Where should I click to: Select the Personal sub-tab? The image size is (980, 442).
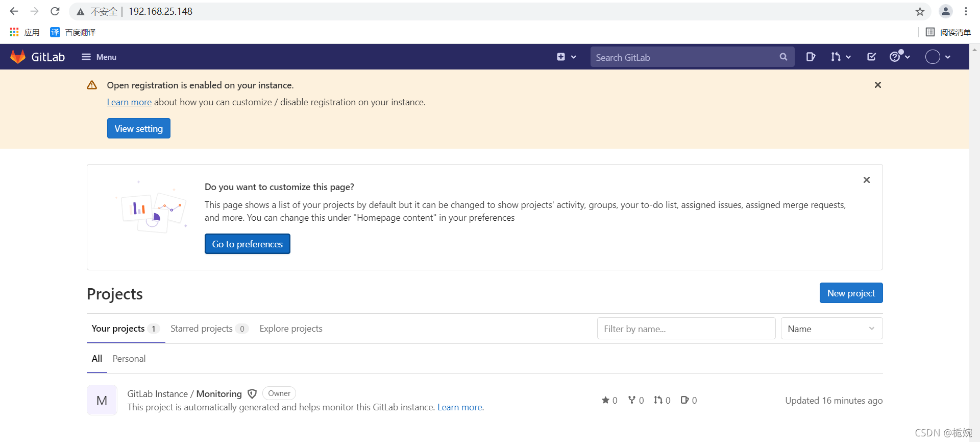(x=129, y=359)
